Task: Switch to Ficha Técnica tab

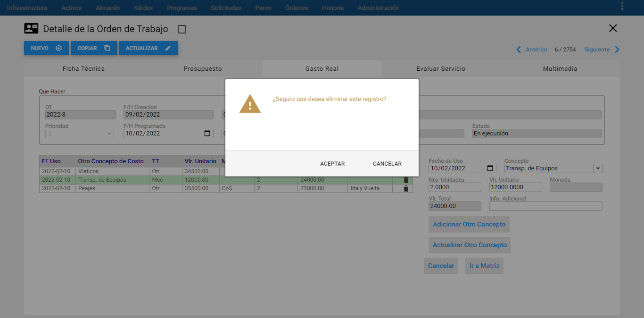Action: pyautogui.click(x=83, y=68)
